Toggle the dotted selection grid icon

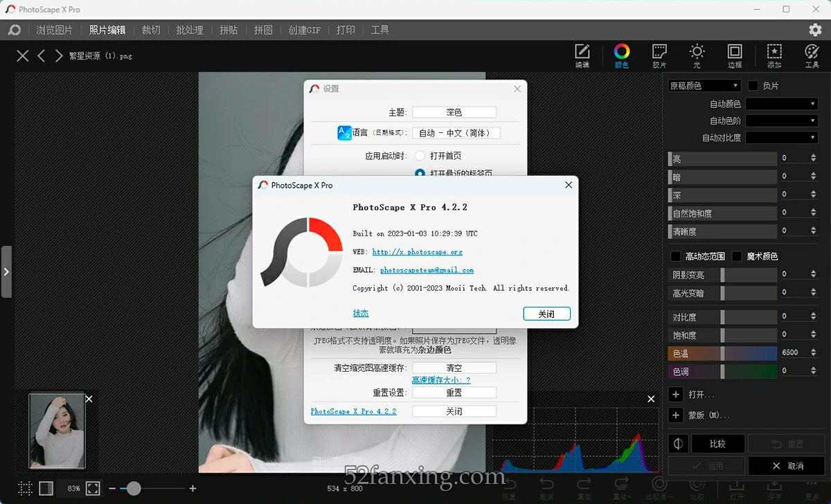click(x=25, y=488)
